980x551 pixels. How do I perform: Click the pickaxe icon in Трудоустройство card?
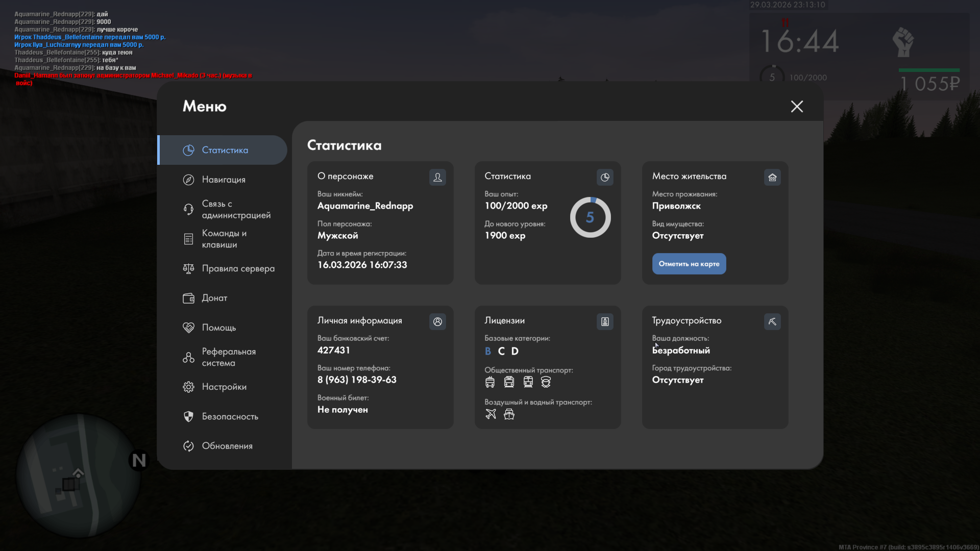772,321
